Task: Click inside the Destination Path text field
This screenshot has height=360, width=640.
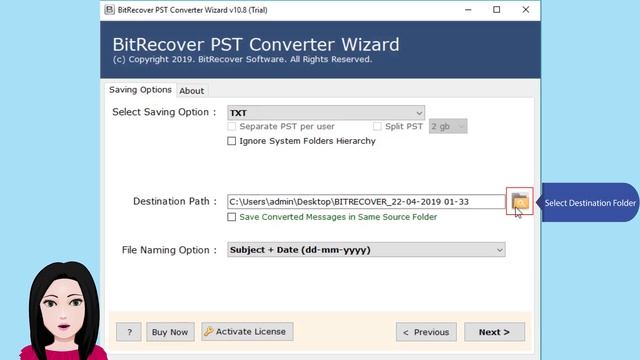Action: click(x=366, y=202)
